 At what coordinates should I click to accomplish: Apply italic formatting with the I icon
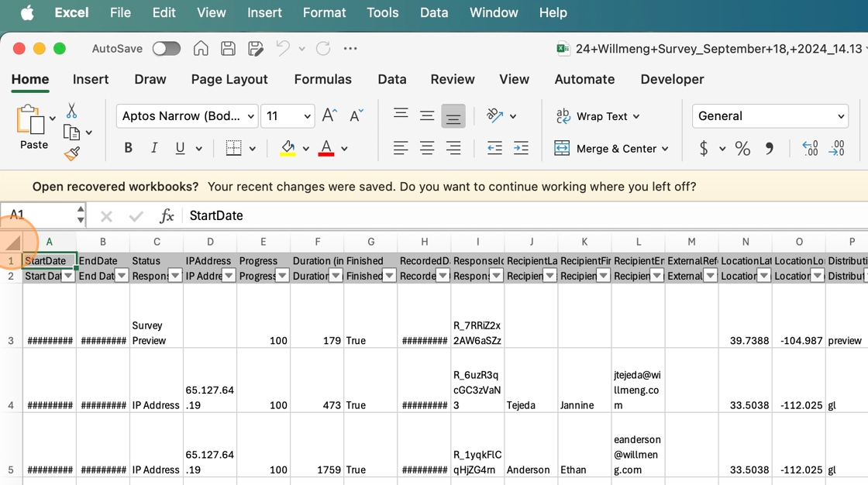coord(154,149)
